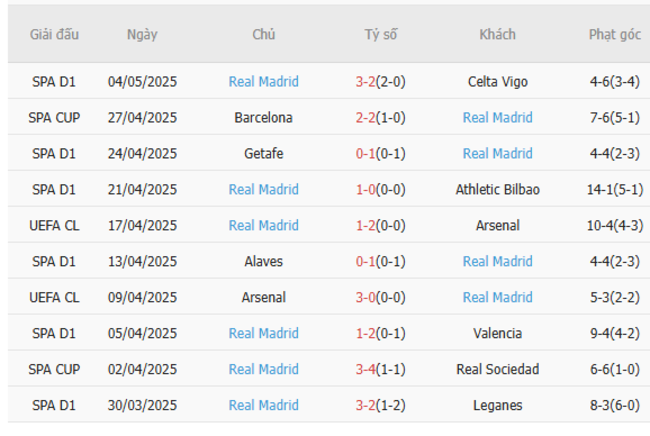
Task: Select the 30/03/2025 date cell
Action: click(x=142, y=406)
